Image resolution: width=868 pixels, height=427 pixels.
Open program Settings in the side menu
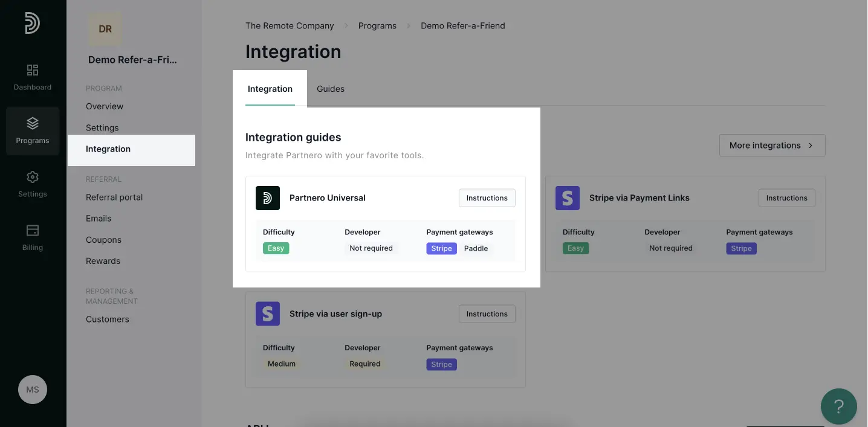coord(102,128)
